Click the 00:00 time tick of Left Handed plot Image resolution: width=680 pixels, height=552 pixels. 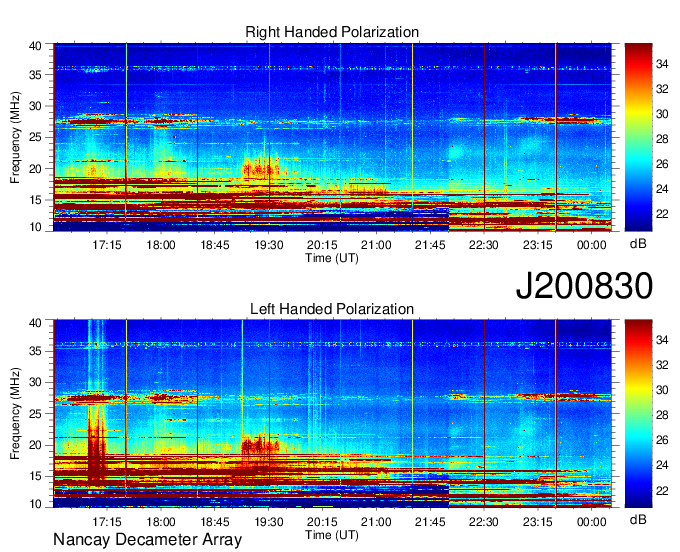pos(592,522)
